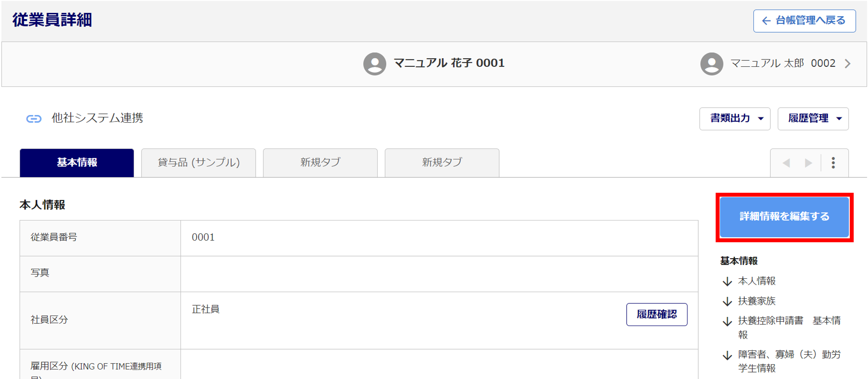
Task: Click the 台帳管理へ戻る button
Action: click(x=804, y=21)
